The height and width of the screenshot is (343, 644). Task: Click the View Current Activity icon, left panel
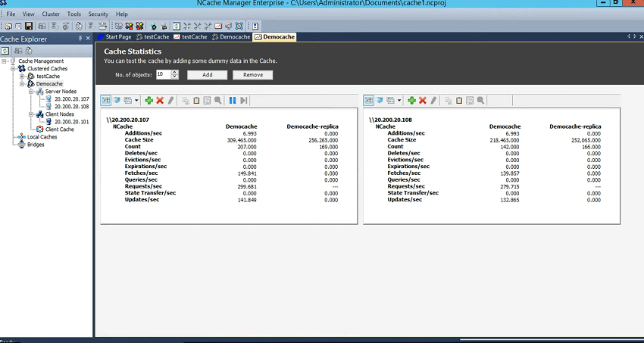pyautogui.click(x=106, y=101)
